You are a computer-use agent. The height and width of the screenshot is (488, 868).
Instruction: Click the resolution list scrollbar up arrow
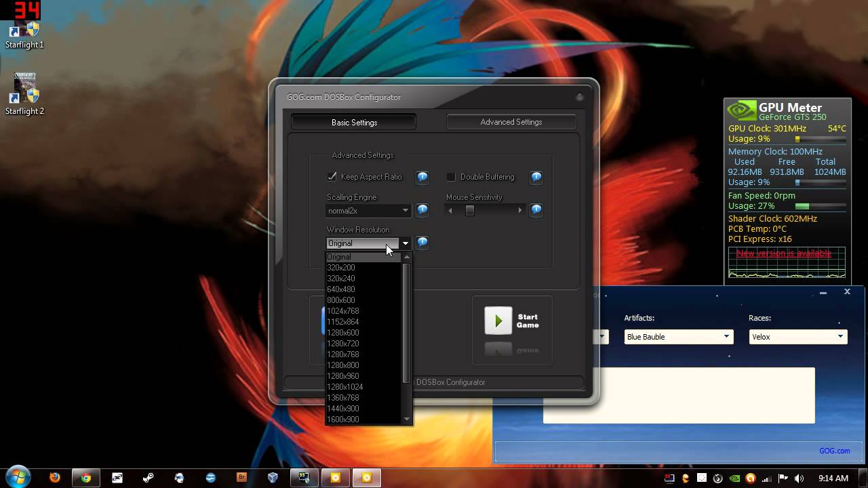tap(407, 258)
